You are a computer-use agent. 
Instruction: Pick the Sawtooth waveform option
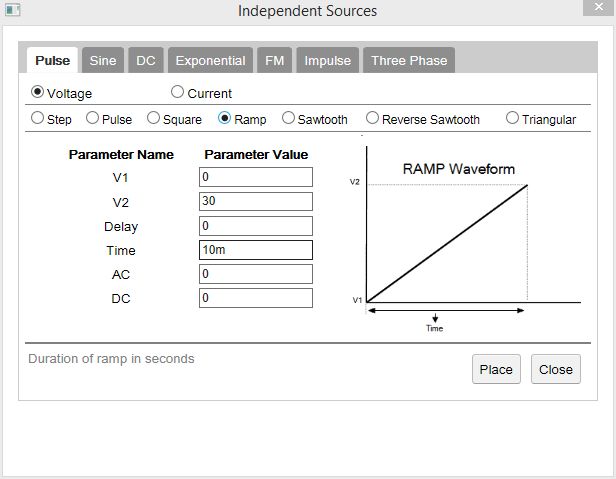[288, 118]
